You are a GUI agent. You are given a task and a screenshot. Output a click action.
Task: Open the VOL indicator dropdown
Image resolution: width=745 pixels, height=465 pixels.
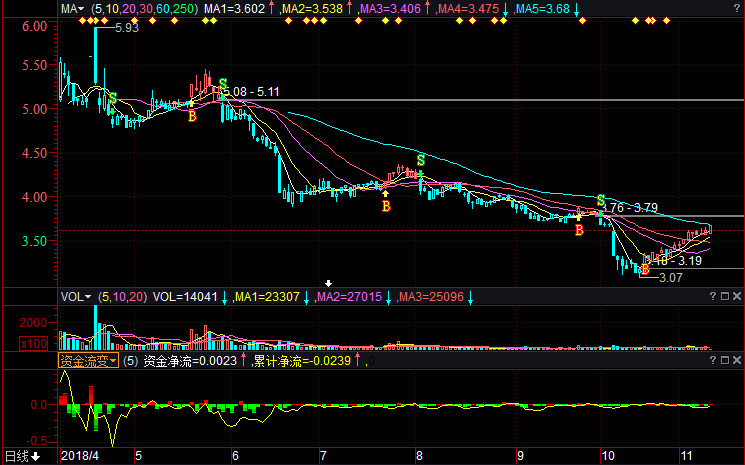tap(75, 297)
